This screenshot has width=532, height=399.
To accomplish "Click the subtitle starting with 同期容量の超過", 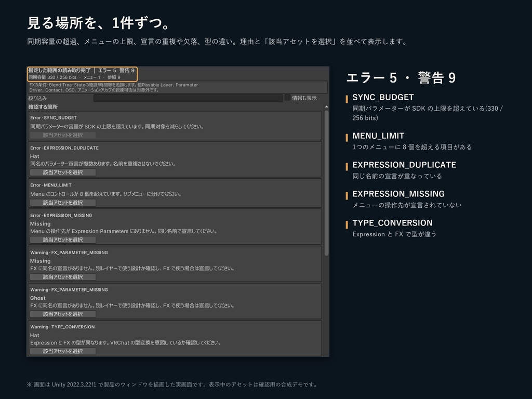I will 218,42.
